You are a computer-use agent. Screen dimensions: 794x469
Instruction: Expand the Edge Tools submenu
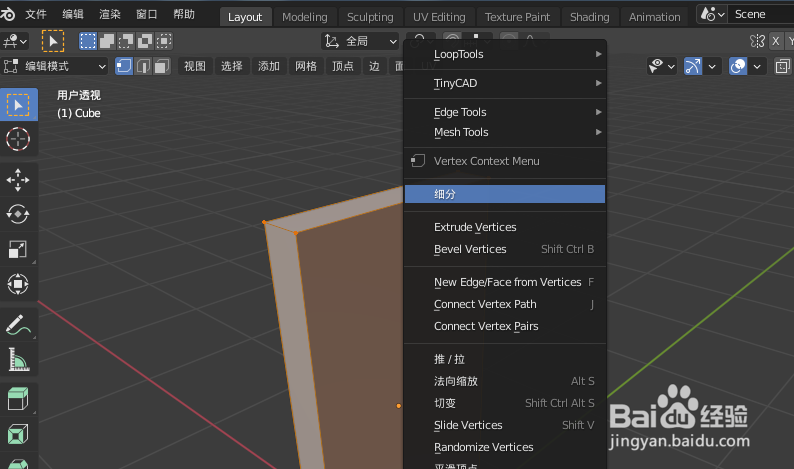504,112
